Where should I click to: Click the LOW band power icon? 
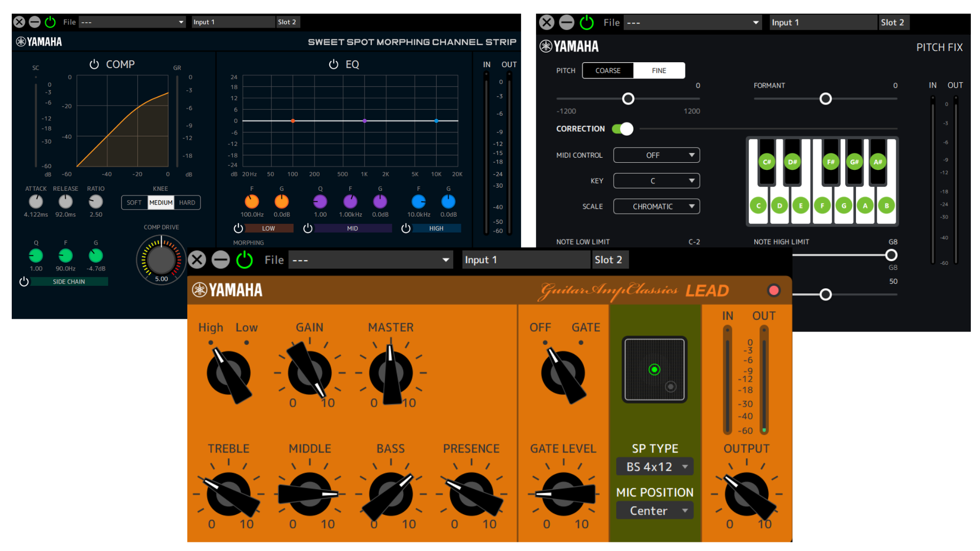click(238, 228)
